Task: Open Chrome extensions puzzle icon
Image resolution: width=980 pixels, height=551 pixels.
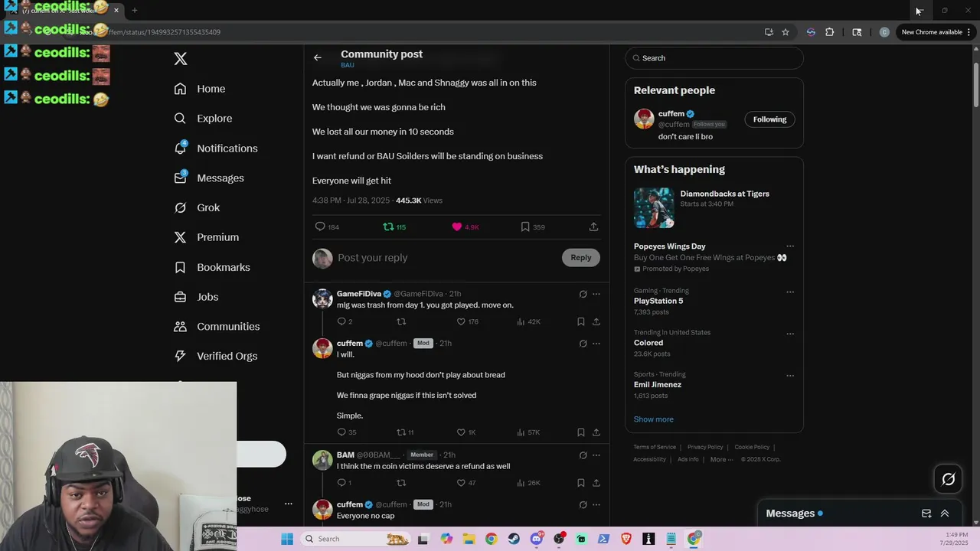Action: pyautogui.click(x=829, y=32)
